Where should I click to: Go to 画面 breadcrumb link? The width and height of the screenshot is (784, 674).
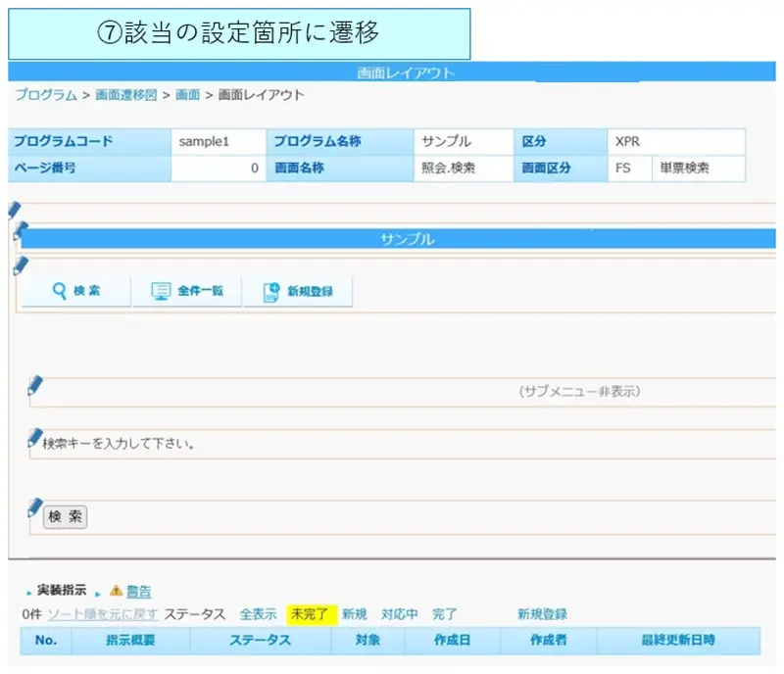[187, 95]
